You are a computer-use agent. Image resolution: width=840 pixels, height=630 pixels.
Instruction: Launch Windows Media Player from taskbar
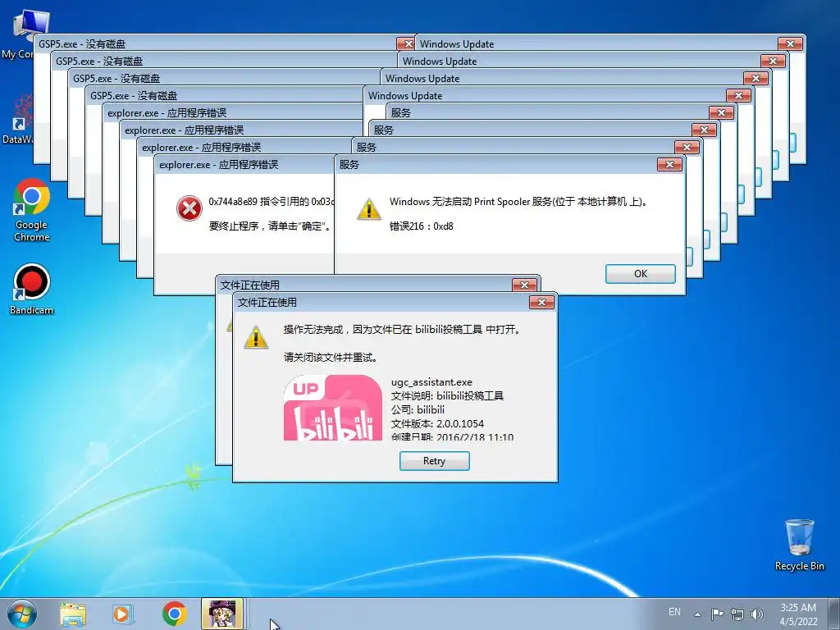tap(123, 614)
